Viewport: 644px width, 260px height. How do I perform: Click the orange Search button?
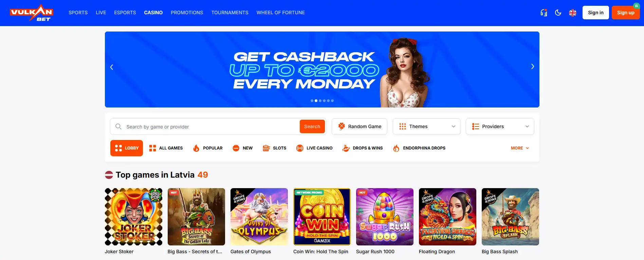point(312,126)
